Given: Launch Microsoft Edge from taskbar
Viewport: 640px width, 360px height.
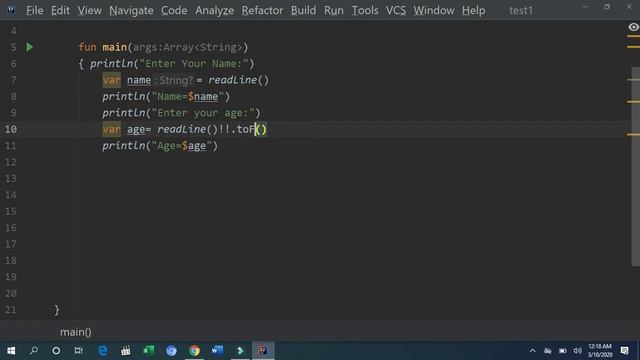Looking at the screenshot, I should pos(103,351).
